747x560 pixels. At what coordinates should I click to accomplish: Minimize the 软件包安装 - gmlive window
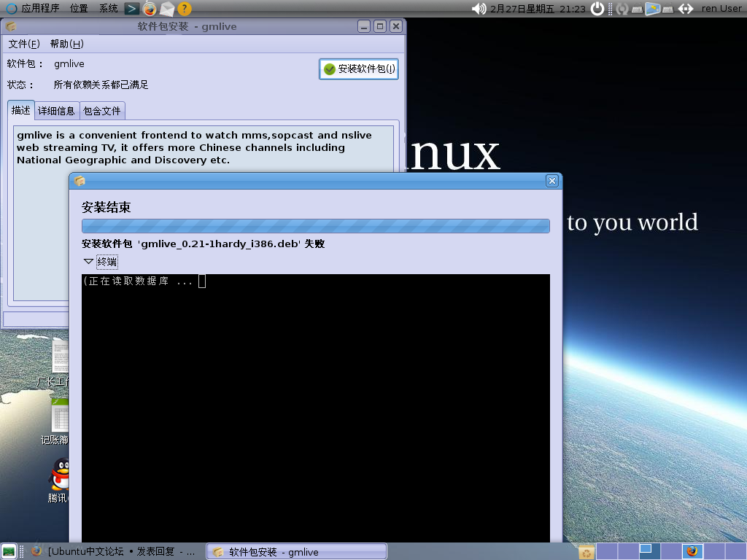coord(364,26)
